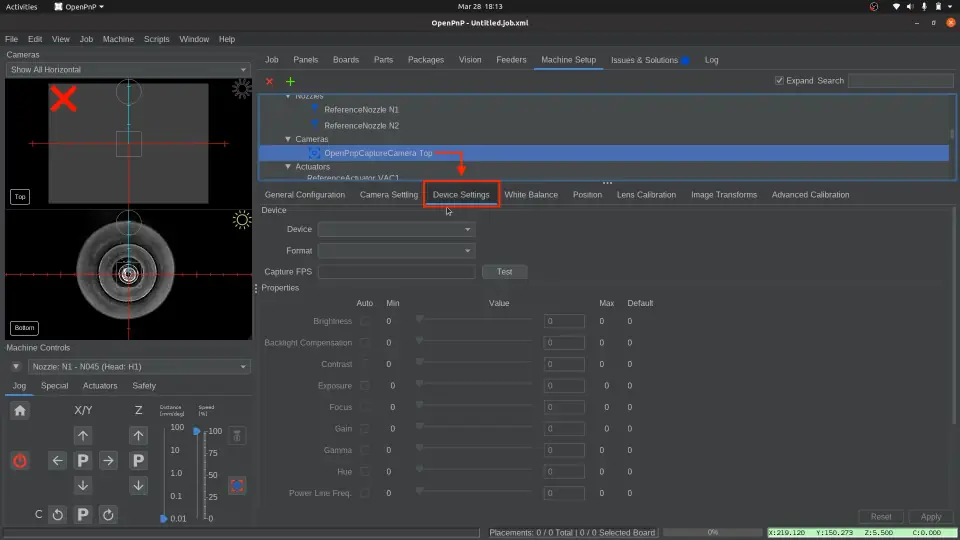Click the Home machine button

tap(20, 410)
